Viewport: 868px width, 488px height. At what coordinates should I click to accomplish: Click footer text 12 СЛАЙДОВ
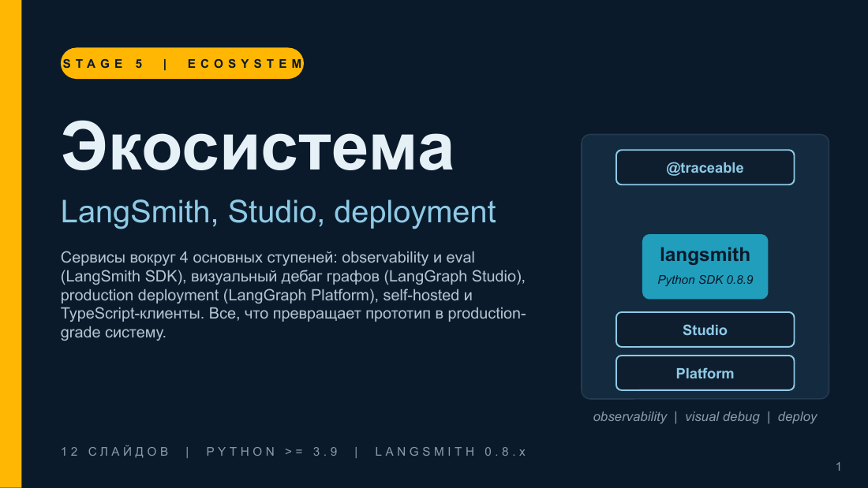click(x=115, y=452)
